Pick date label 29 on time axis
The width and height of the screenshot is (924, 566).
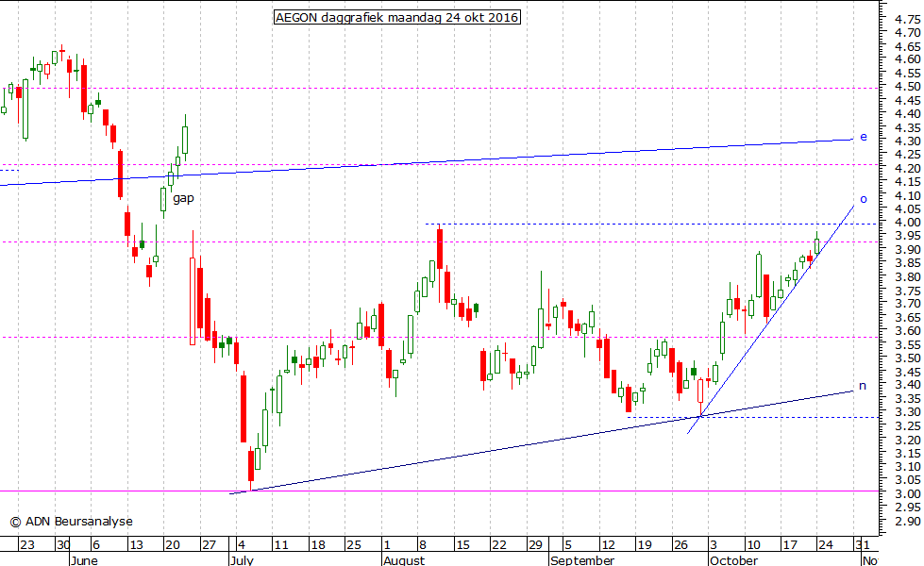coord(535,545)
